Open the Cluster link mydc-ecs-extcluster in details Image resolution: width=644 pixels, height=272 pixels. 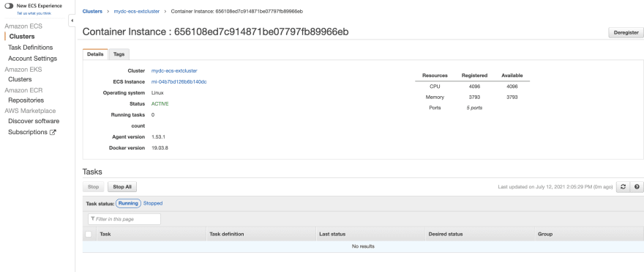click(x=174, y=71)
